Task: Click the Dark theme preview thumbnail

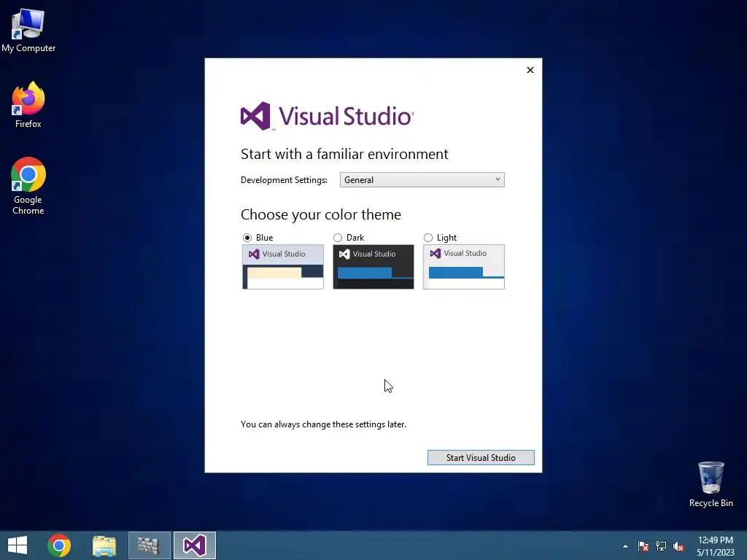Action: click(x=373, y=267)
